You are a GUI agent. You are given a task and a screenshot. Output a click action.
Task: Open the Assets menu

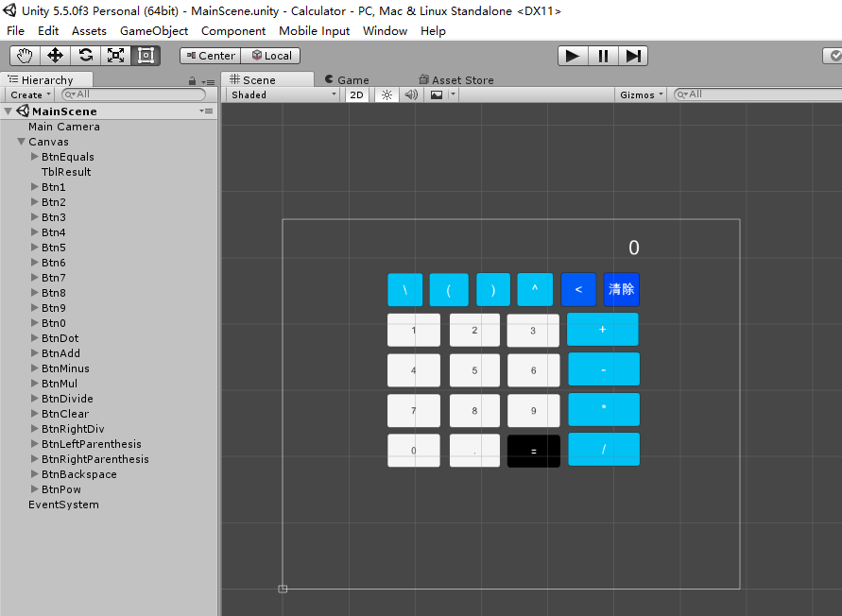point(89,31)
